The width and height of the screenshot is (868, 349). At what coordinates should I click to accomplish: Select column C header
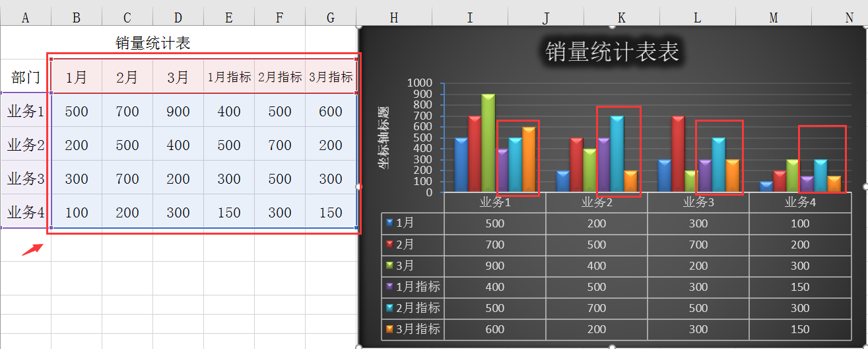click(x=127, y=19)
